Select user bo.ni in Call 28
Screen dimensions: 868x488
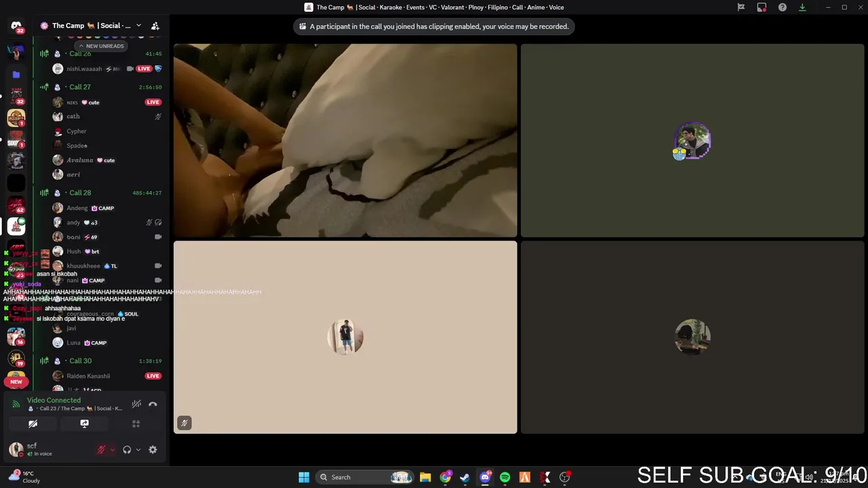coord(73,237)
